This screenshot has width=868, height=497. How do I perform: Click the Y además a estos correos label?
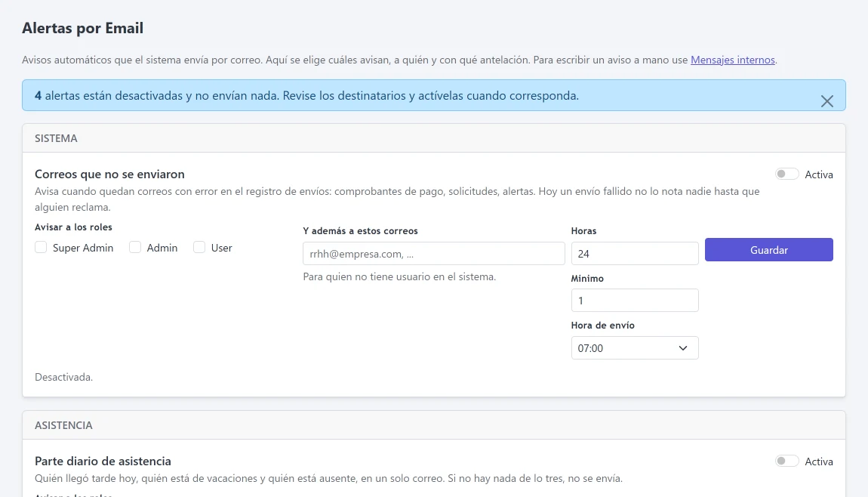tap(360, 231)
